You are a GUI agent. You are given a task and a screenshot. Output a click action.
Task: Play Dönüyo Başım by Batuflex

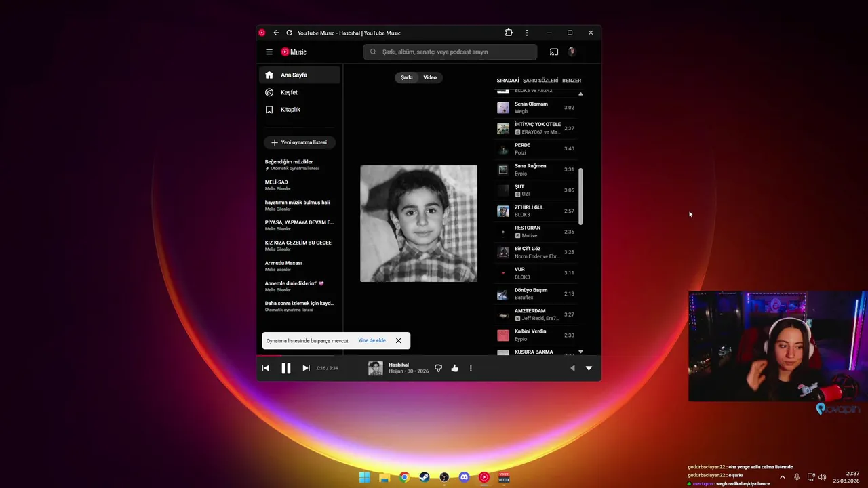pyautogui.click(x=536, y=293)
